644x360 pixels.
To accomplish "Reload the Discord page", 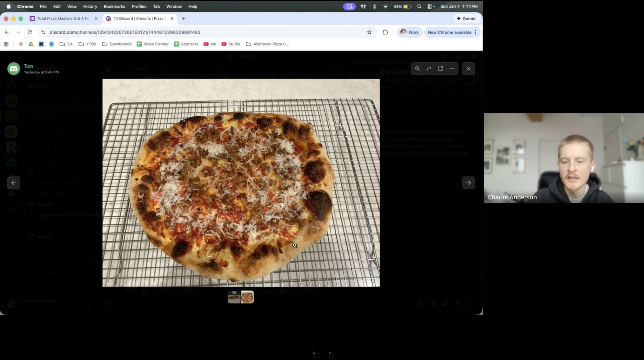I will pos(30,32).
